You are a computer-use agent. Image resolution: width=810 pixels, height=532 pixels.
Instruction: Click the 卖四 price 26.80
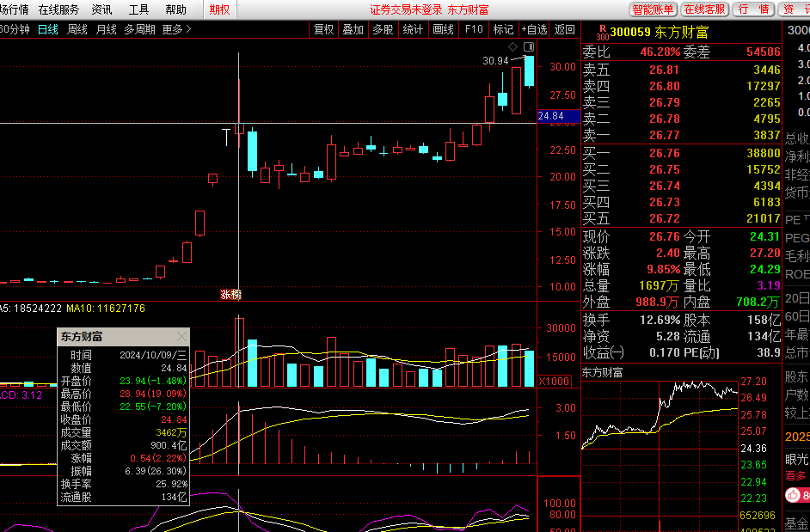pyautogui.click(x=665, y=86)
